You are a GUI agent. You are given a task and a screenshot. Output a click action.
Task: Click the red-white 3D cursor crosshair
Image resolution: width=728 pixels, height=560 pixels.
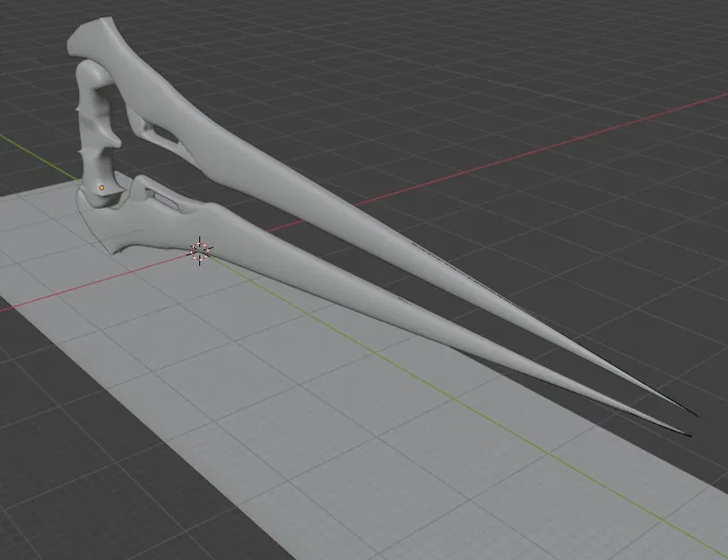coord(200,251)
